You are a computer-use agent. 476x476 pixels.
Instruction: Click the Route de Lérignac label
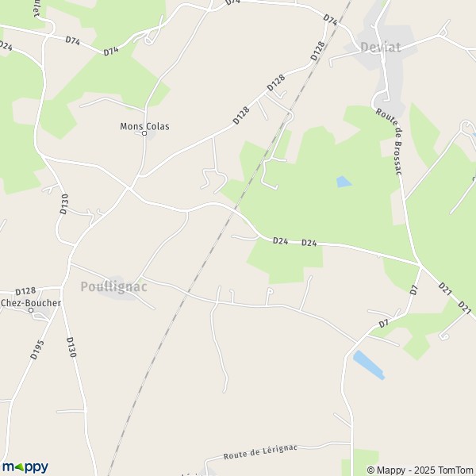click(x=260, y=452)
